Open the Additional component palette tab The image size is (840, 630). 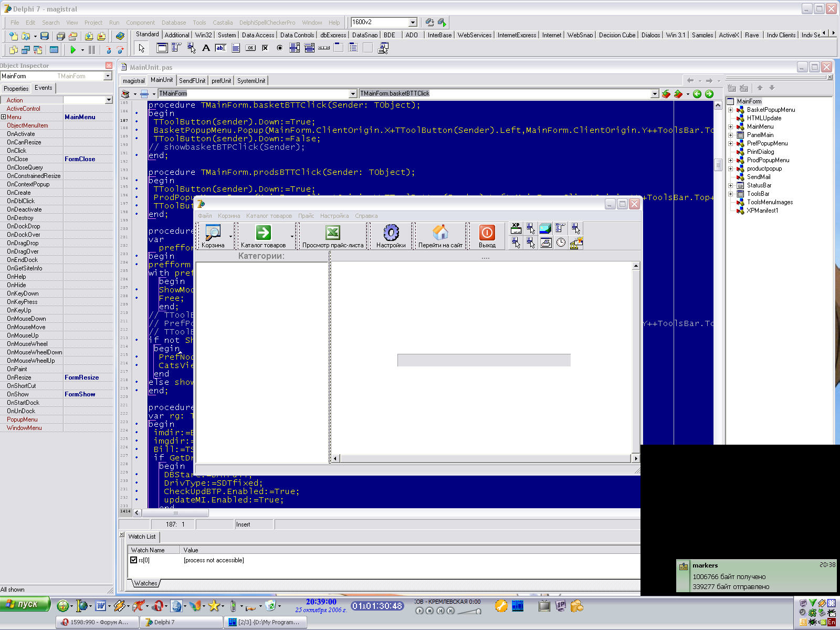click(x=177, y=35)
